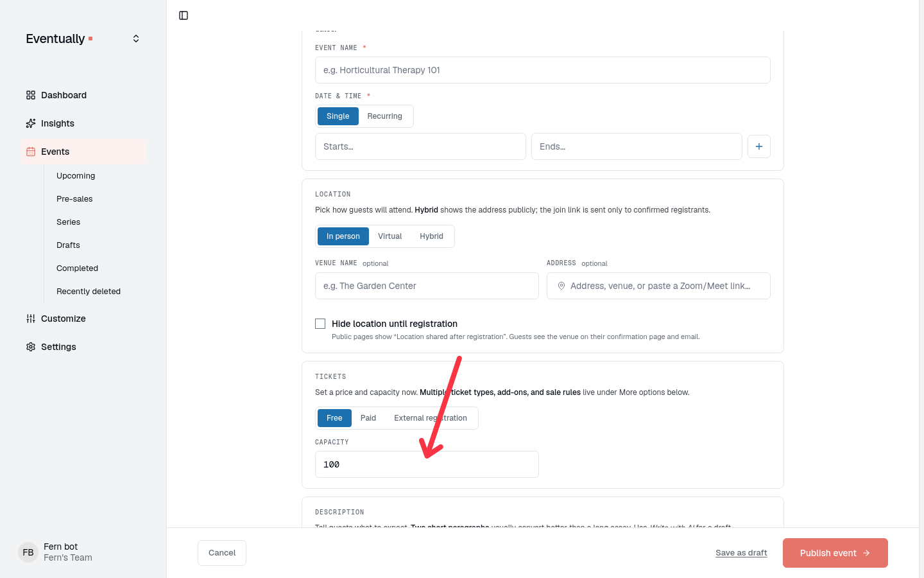This screenshot has width=924, height=578.
Task: Open the Starts date picker
Action: (420, 146)
